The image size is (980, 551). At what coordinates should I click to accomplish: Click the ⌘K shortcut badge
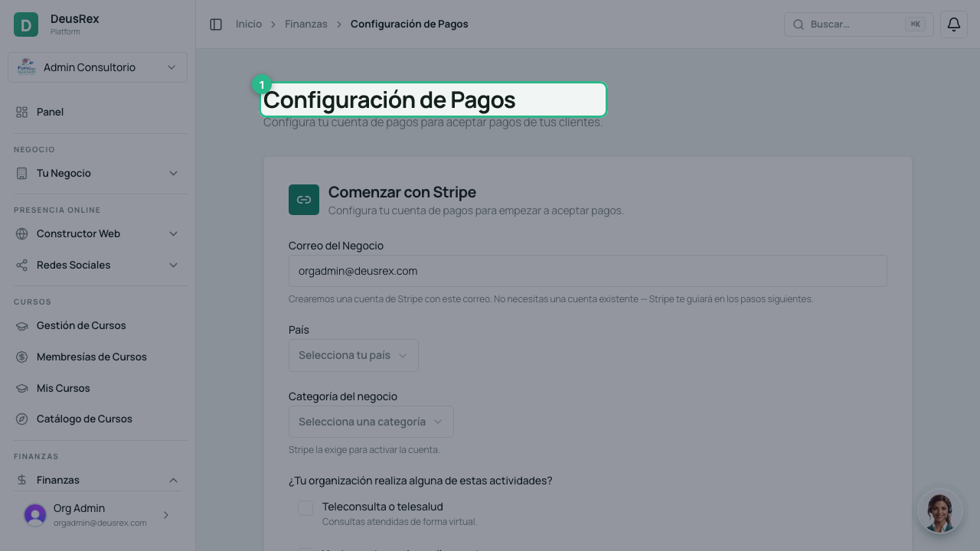click(915, 24)
